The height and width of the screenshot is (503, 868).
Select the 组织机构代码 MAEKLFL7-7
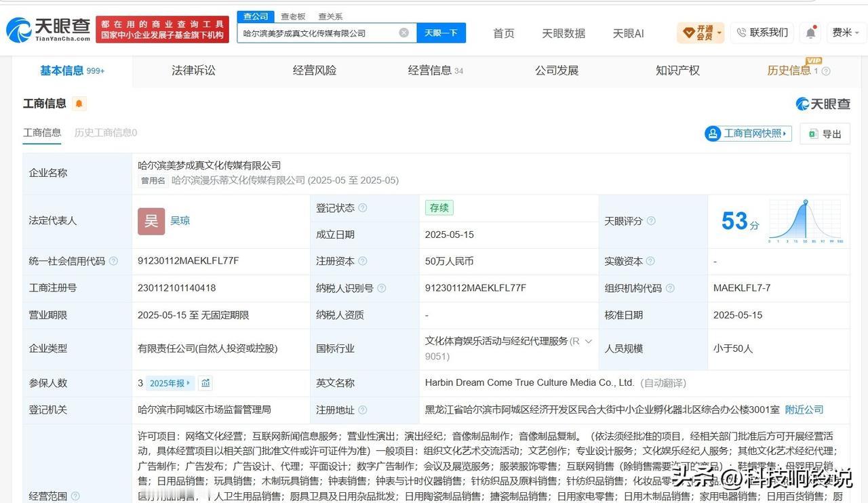742,288
